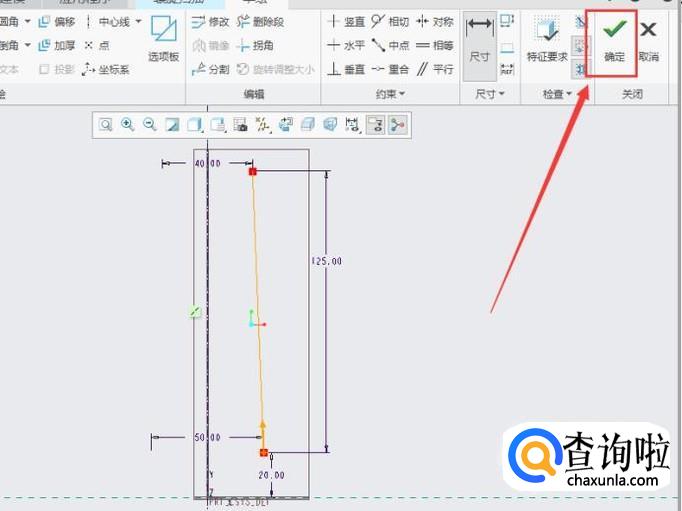This screenshot has height=511, width=682.
Task: Click the 拐角 corner tool
Action: tap(255, 45)
